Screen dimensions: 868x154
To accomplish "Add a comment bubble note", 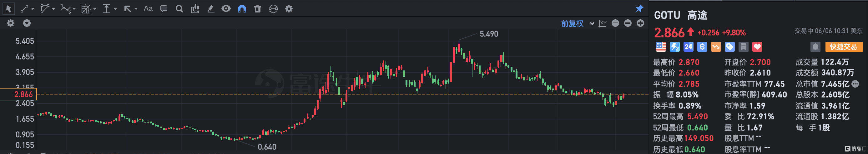I will point(164,9).
